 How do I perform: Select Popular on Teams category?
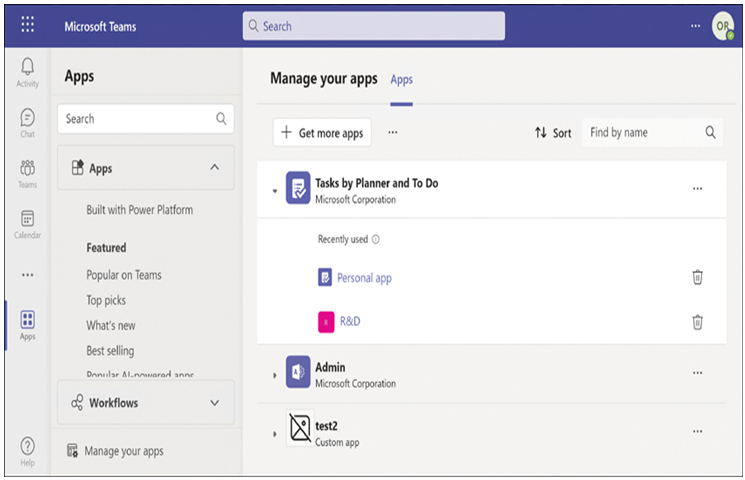click(x=124, y=275)
